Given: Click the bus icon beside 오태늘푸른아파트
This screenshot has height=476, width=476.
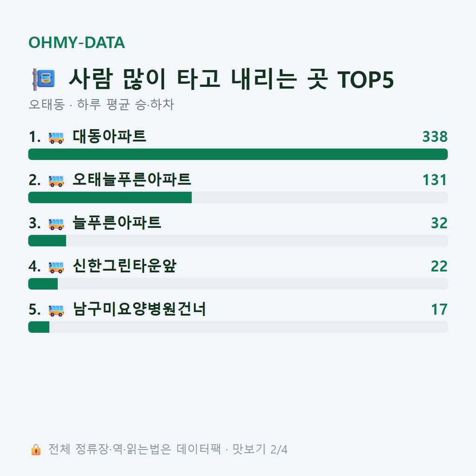Looking at the screenshot, I should [x=56, y=180].
